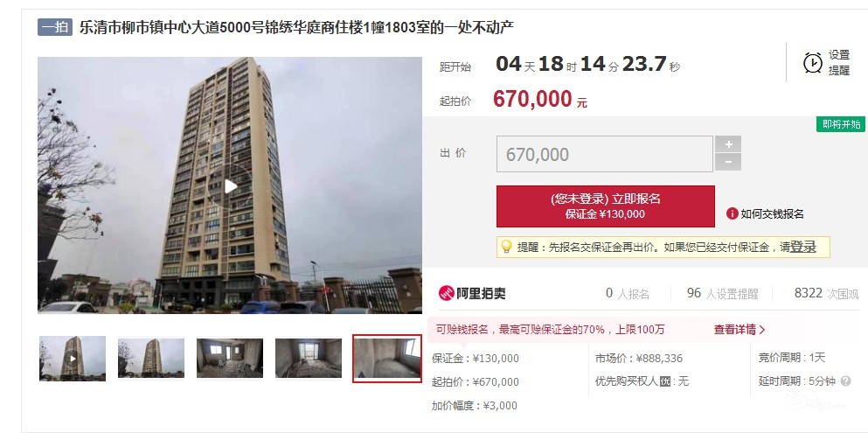The width and height of the screenshot is (868, 433).
Task: Select the highlighted fifth thumbnail
Action: [387, 359]
